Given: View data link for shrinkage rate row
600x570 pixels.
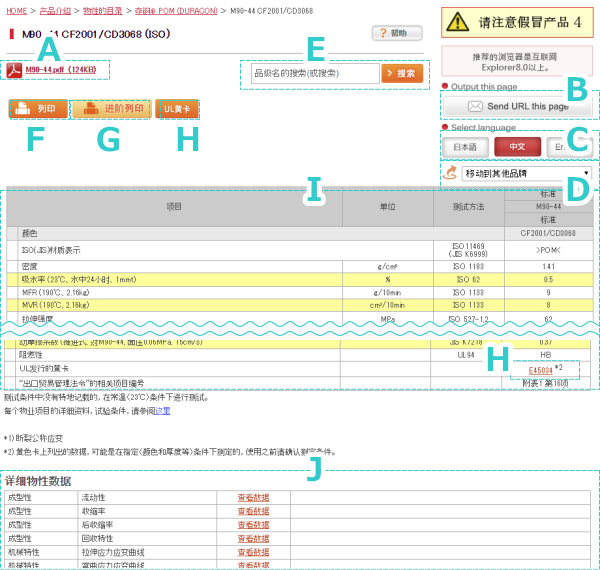Looking at the screenshot, I should (x=253, y=511).
